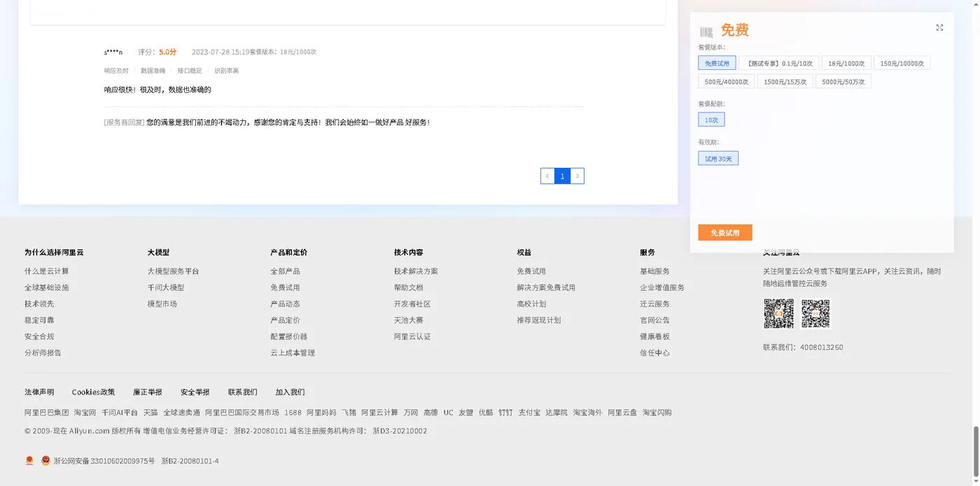This screenshot has height=486, width=980.
Task: View 产品动态 link
Action: 285,303
